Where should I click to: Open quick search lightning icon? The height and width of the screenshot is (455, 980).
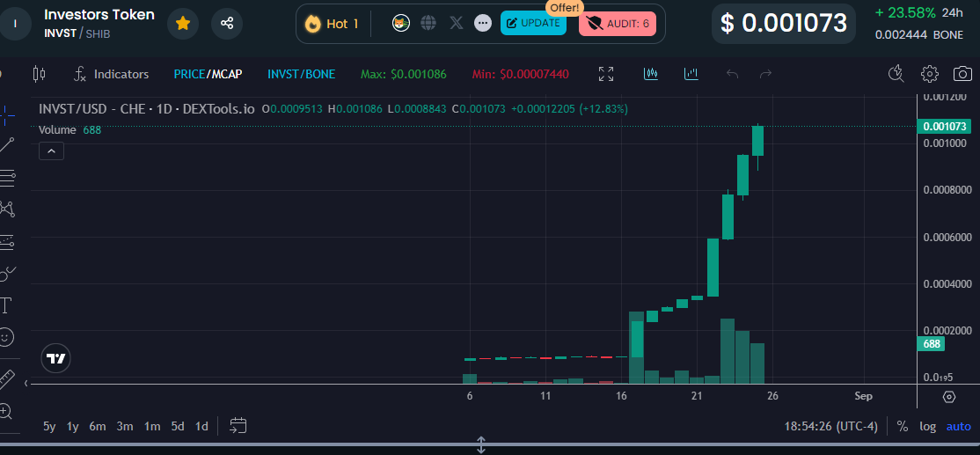tap(896, 74)
